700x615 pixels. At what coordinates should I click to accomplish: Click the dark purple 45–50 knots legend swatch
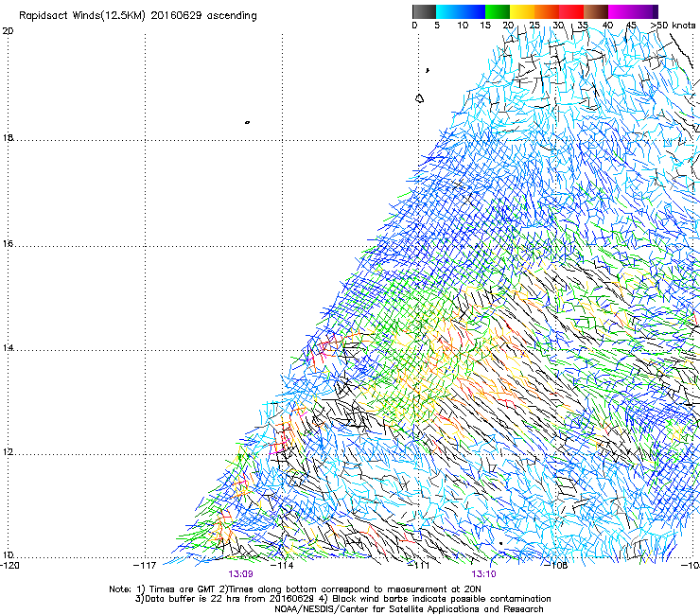pyautogui.click(x=645, y=11)
